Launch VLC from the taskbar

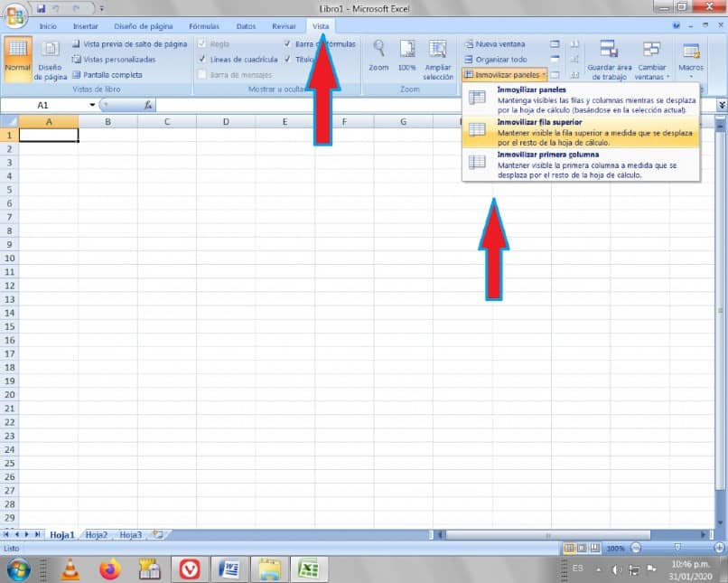(70, 569)
